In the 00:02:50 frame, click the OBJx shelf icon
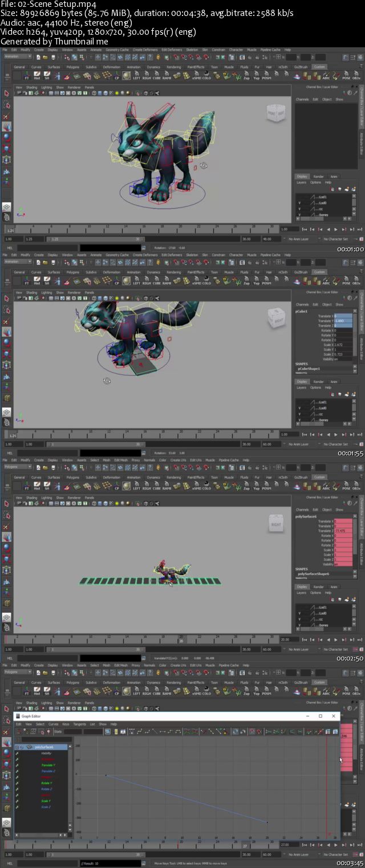365x868 pixels. click(356, 486)
